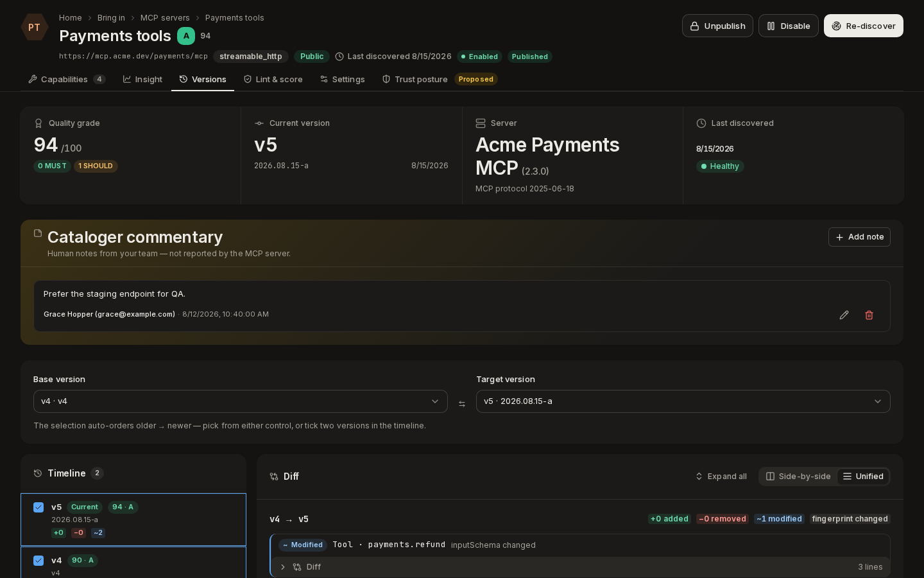
Task: Click the Healthy status badge
Action: tap(720, 166)
